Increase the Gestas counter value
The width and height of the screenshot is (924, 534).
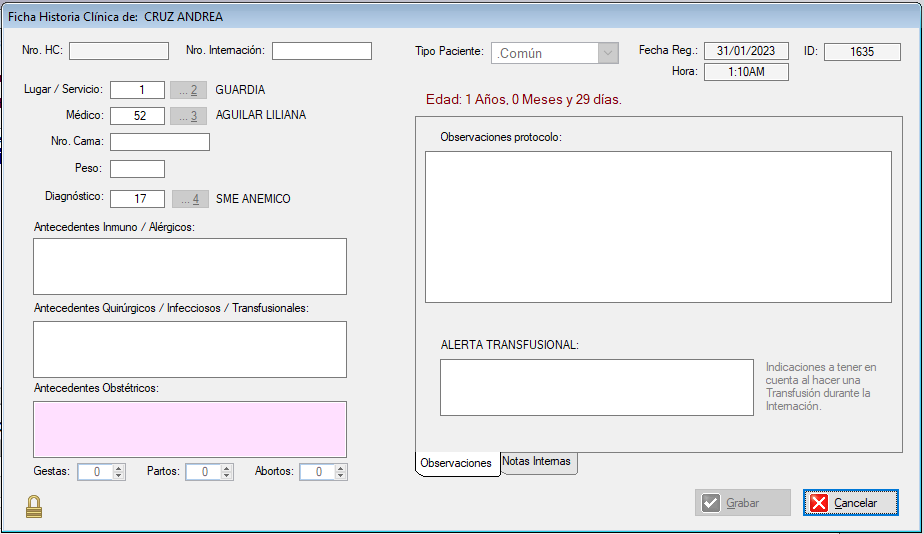coord(119,468)
